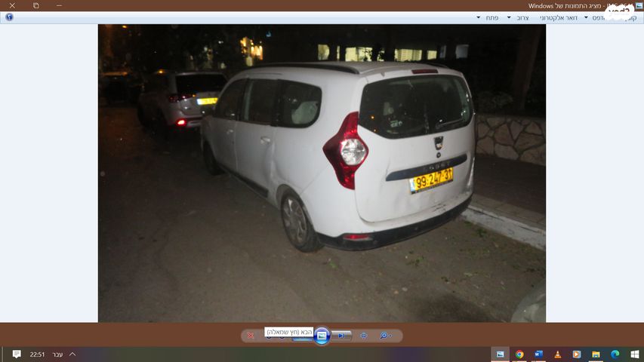The image size is (644, 362).
Task: Click the red delete photo icon
Action: (x=251, y=336)
